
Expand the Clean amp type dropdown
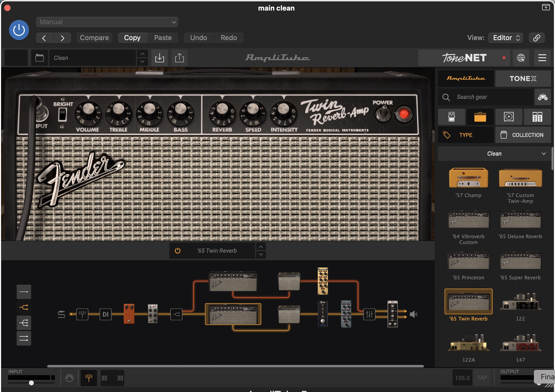494,154
